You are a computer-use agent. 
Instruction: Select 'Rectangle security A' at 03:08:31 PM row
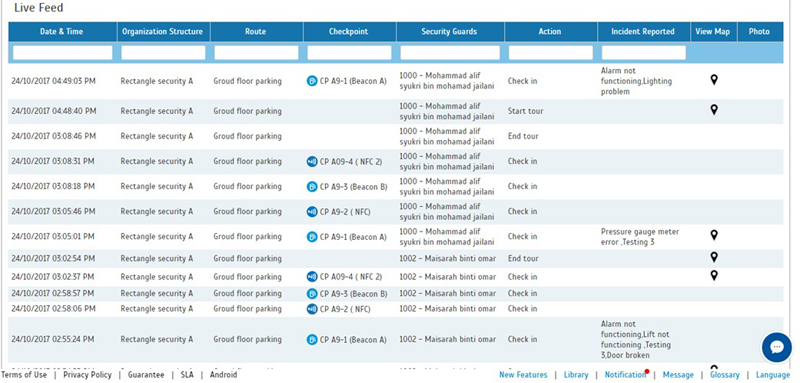tap(157, 161)
